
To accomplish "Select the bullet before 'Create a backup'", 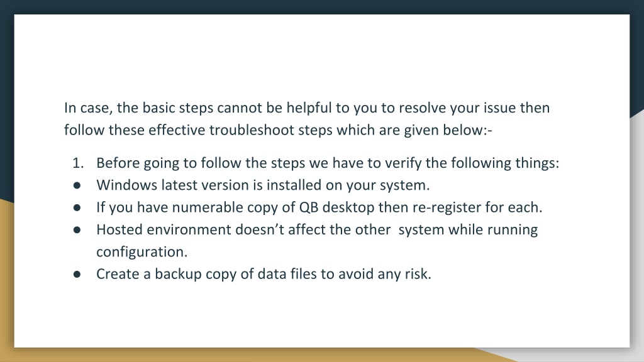I will (77, 274).
